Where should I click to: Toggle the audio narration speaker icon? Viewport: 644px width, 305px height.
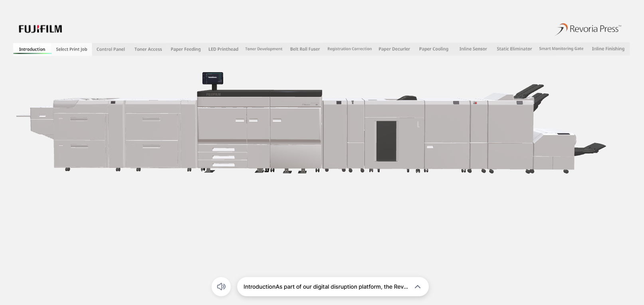tap(221, 287)
